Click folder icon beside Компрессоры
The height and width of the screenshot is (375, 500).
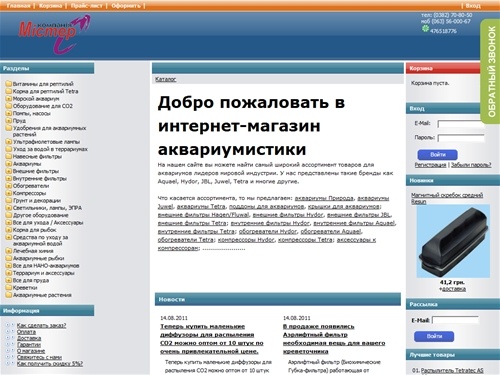pos(8,193)
